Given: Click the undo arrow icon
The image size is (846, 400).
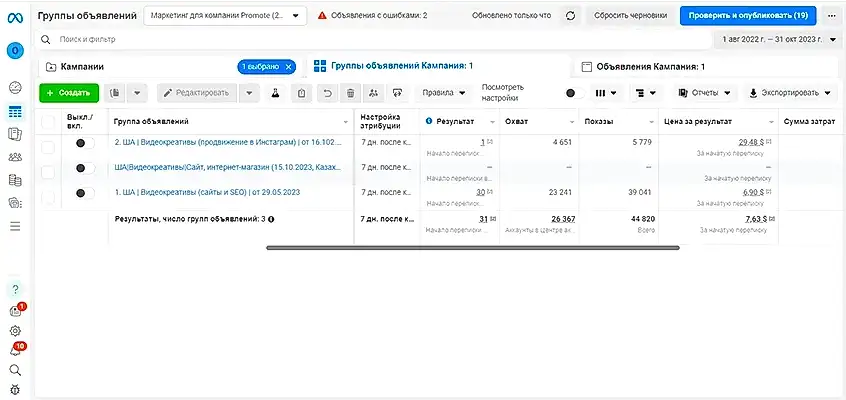Looking at the screenshot, I should pyautogui.click(x=326, y=93).
